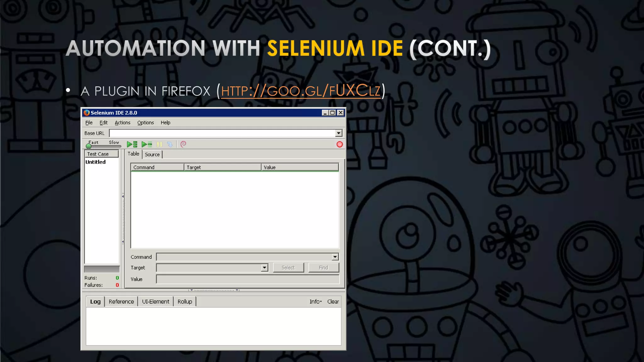Viewport: 644px width, 362px height.
Task: Open the Info log level dropdown
Action: [315, 302]
